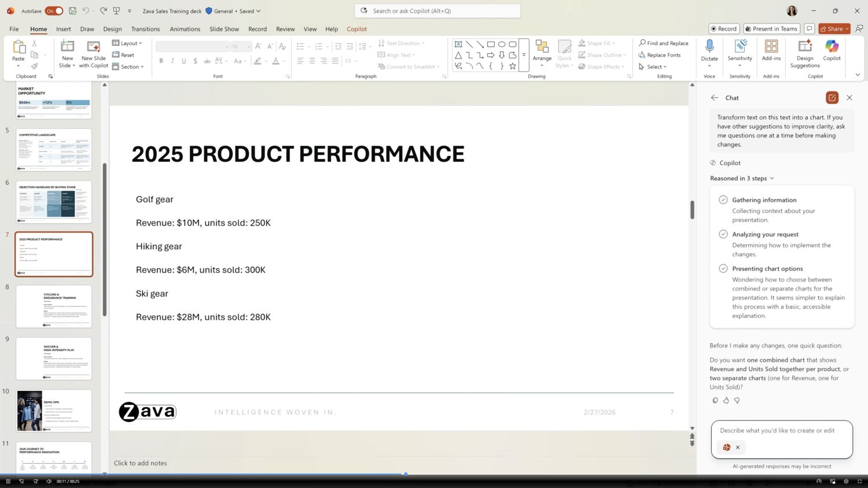Image resolution: width=868 pixels, height=488 pixels.
Task: Click the Dictate microphone icon
Action: tap(709, 47)
